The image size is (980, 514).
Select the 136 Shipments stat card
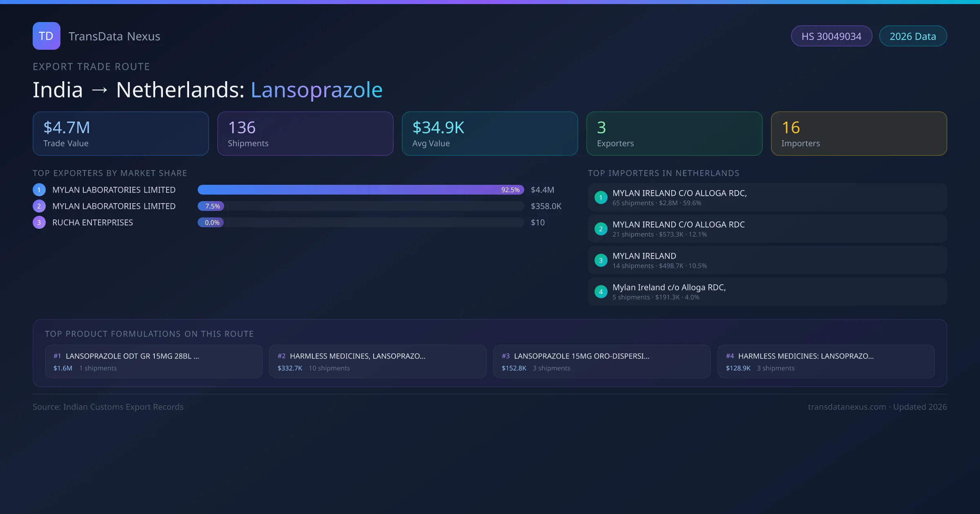(305, 133)
